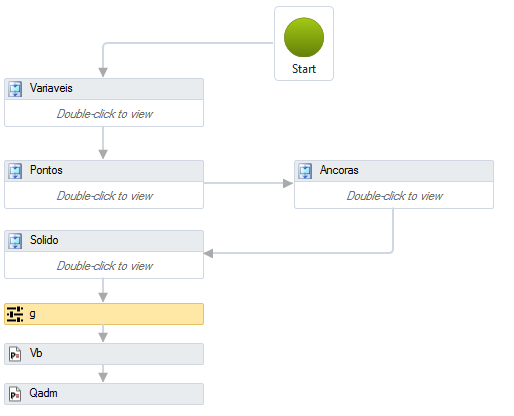The width and height of the screenshot is (514, 416).
Task: Select the arrow connecting Pontos to Ancoras
Action: [x=248, y=183]
